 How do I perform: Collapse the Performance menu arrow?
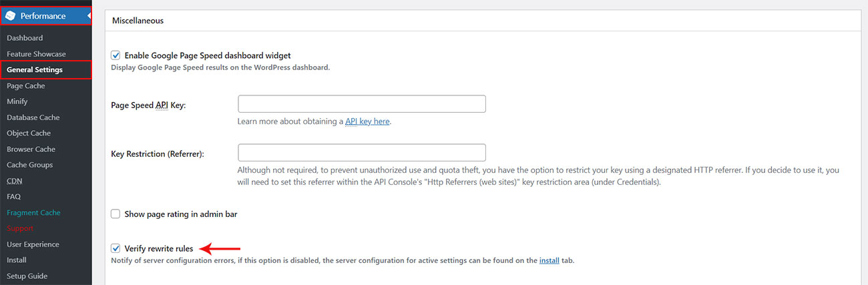pos(88,15)
